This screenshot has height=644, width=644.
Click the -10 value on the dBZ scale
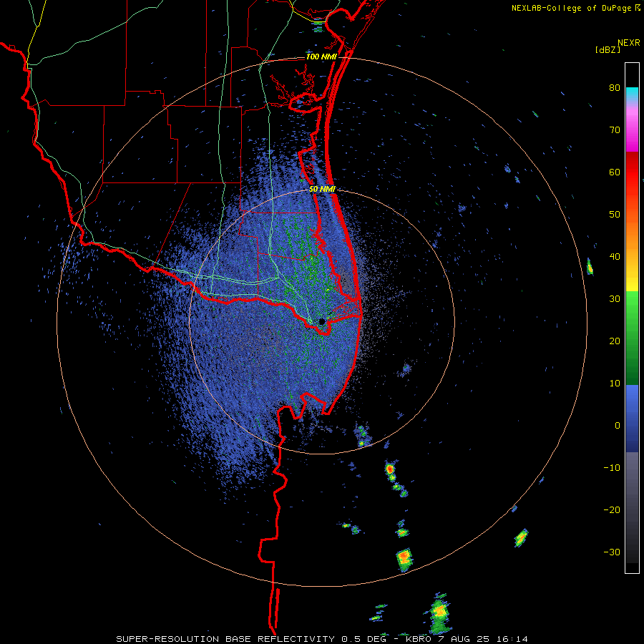coord(612,468)
